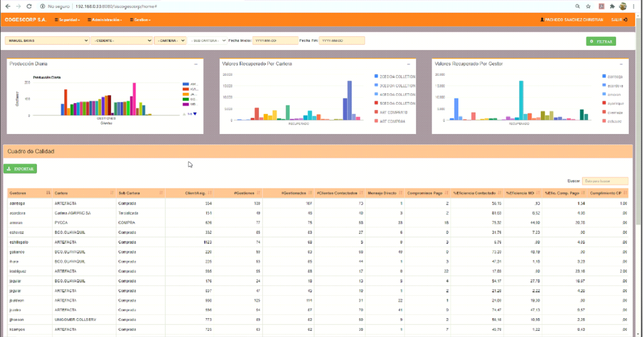Export the table with EXPORTAR button
The image size is (644, 337).
[20, 168]
